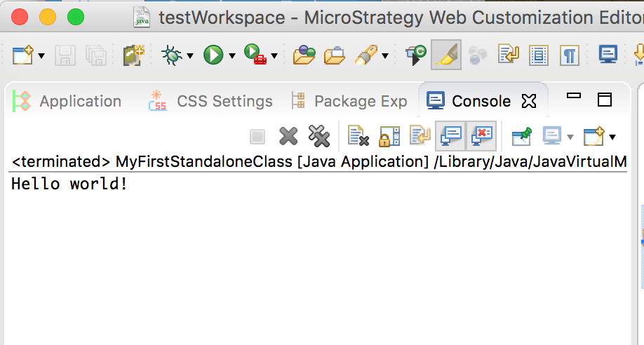The height and width of the screenshot is (345, 644).
Task: Click Remove All Terminated Launches icon
Action: click(x=319, y=137)
